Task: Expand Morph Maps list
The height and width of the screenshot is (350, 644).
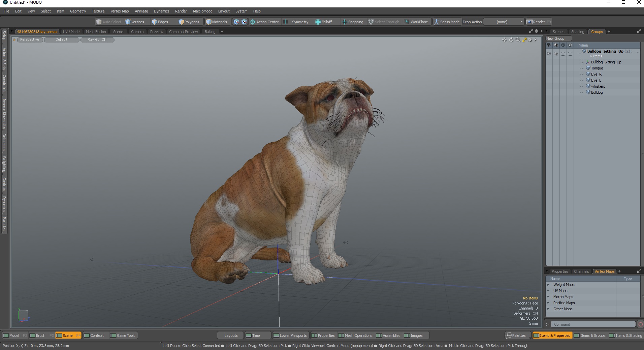Action: coord(548,297)
